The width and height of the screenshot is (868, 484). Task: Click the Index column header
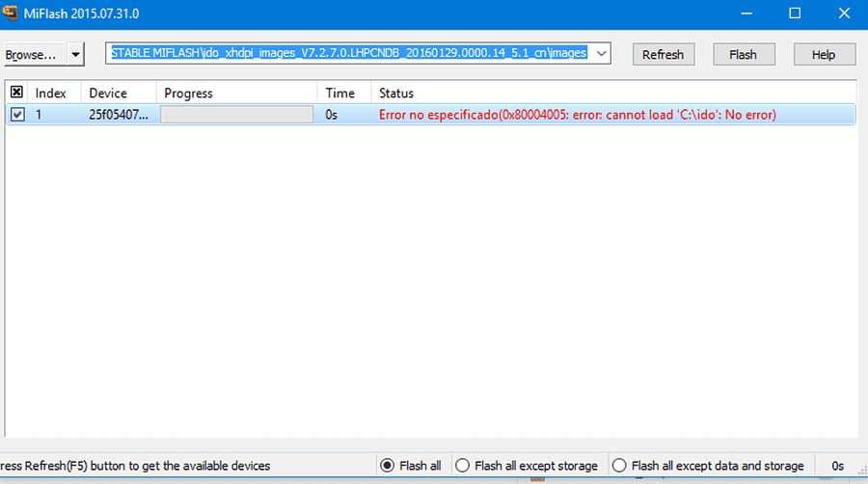pos(54,93)
